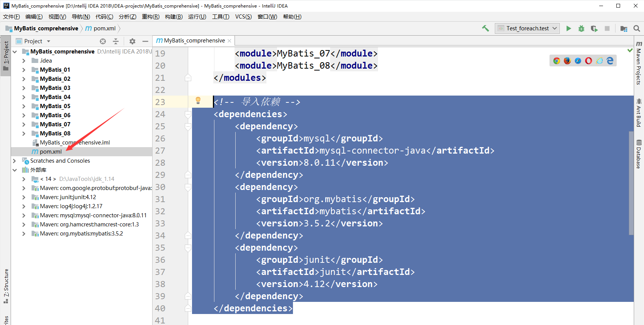
Task: Open the 窗口(W) menu
Action: [267, 17]
